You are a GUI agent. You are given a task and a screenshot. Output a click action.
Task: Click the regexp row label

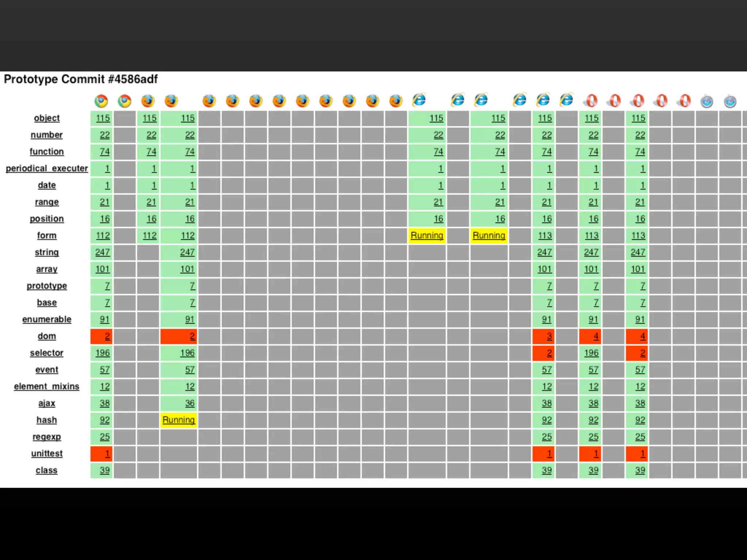coord(47,437)
